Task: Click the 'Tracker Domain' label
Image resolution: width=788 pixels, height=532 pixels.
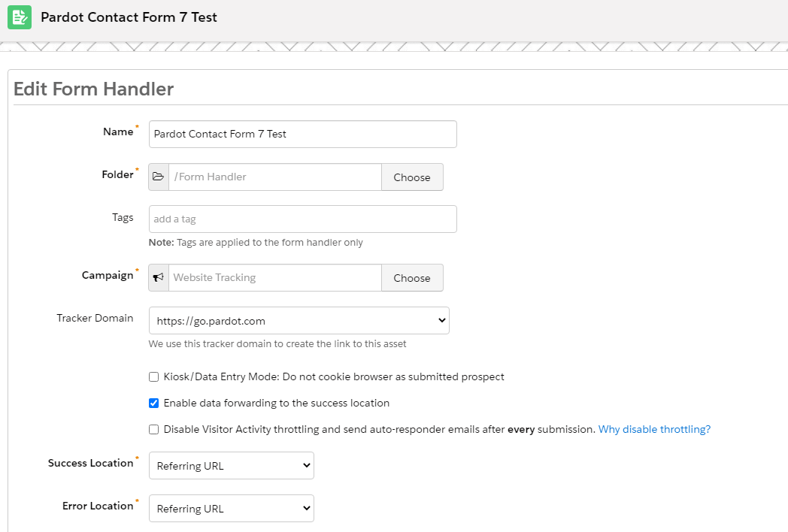Action: (x=95, y=318)
